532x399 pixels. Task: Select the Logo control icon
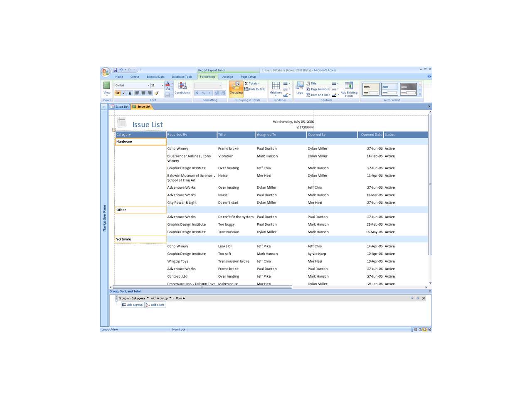click(x=300, y=87)
